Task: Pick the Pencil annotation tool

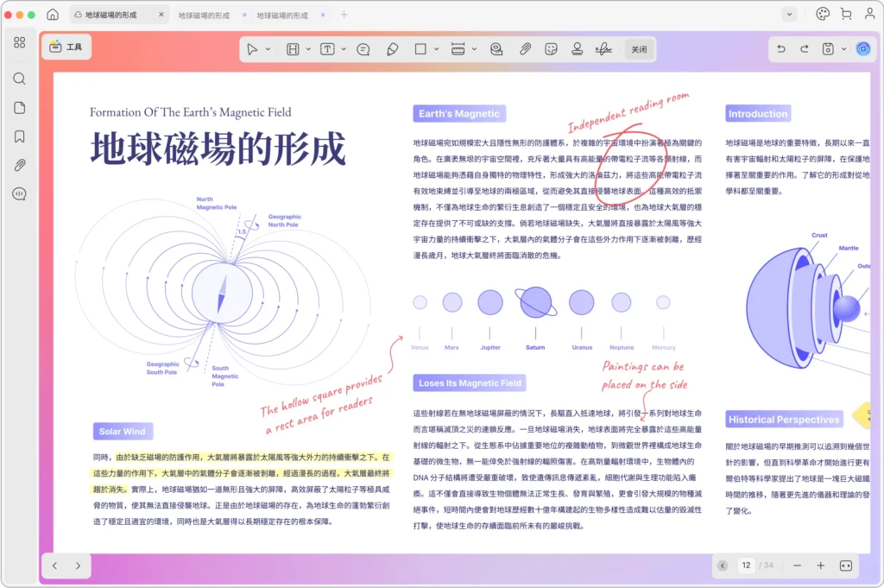Action: (392, 48)
